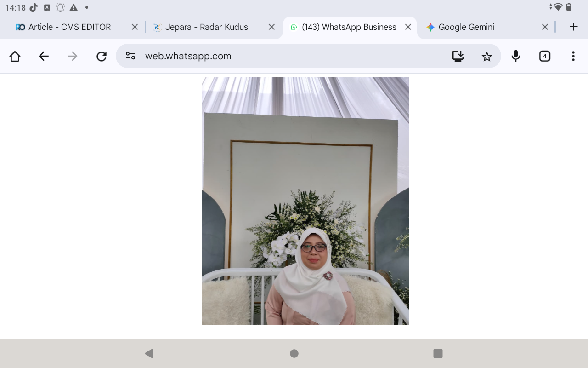588x368 pixels.
Task: Navigate back with the back arrow
Action: [44, 56]
